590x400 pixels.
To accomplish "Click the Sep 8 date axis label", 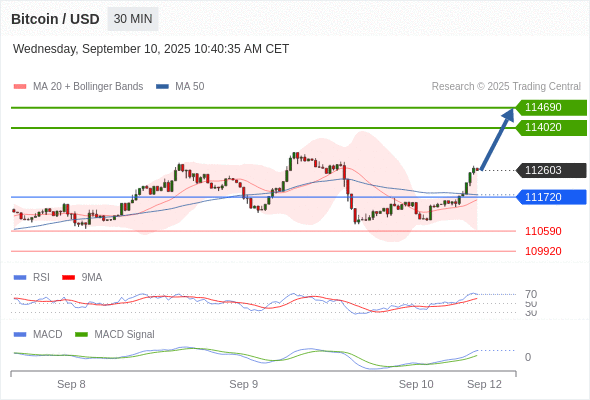I will click(x=71, y=384).
